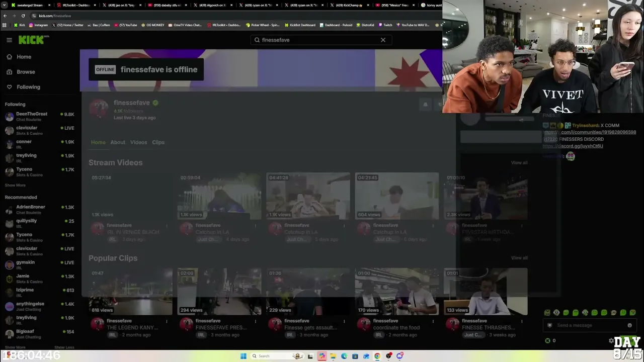
Task: Open Discord from the taskbar
Action: coord(400,356)
